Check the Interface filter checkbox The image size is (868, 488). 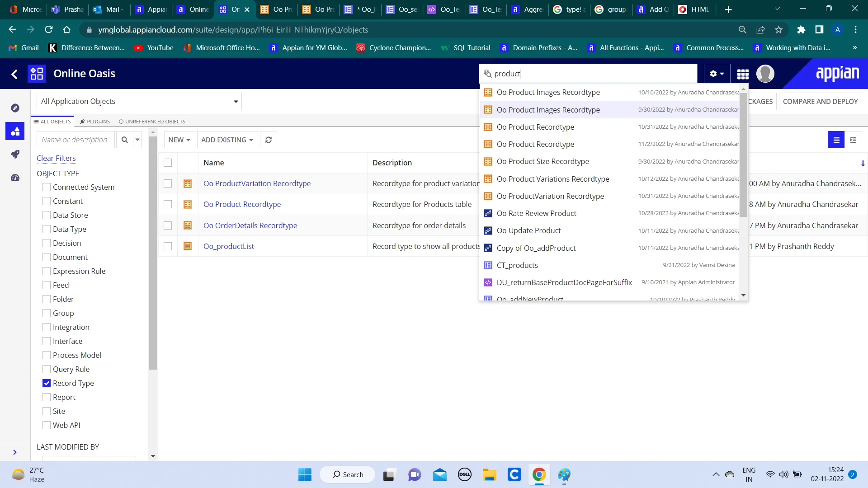pyautogui.click(x=47, y=341)
